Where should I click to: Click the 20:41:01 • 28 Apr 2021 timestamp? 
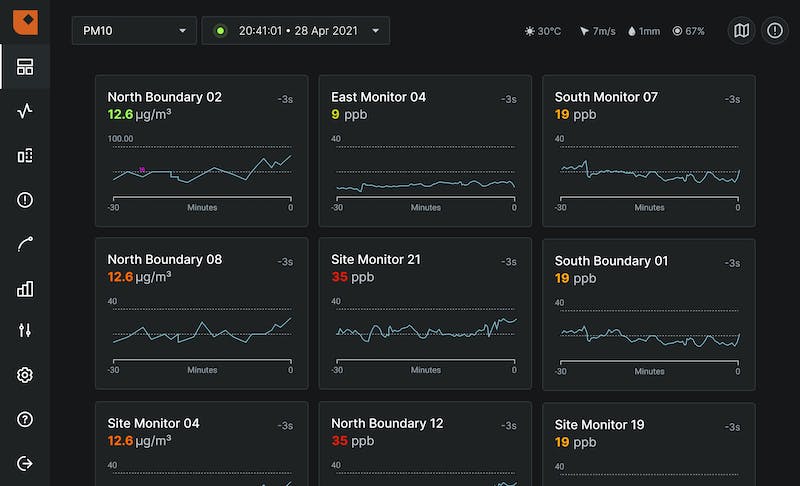coord(298,31)
